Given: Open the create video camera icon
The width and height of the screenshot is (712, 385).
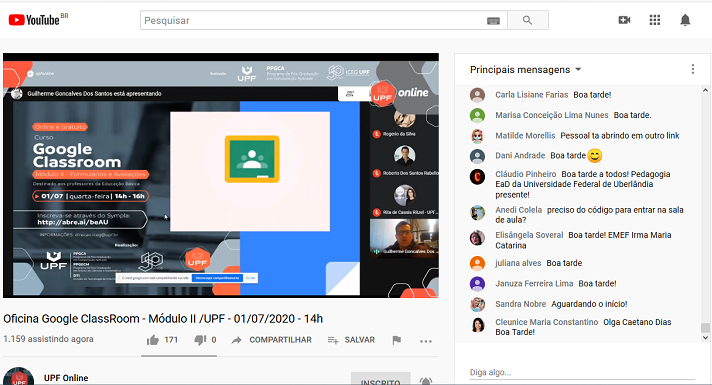Looking at the screenshot, I should 624,20.
